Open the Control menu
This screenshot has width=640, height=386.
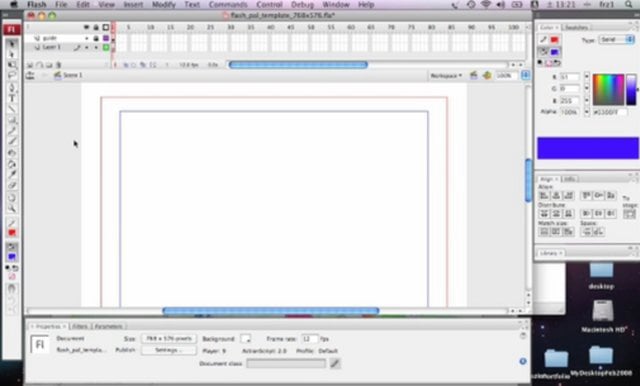pyautogui.click(x=269, y=5)
